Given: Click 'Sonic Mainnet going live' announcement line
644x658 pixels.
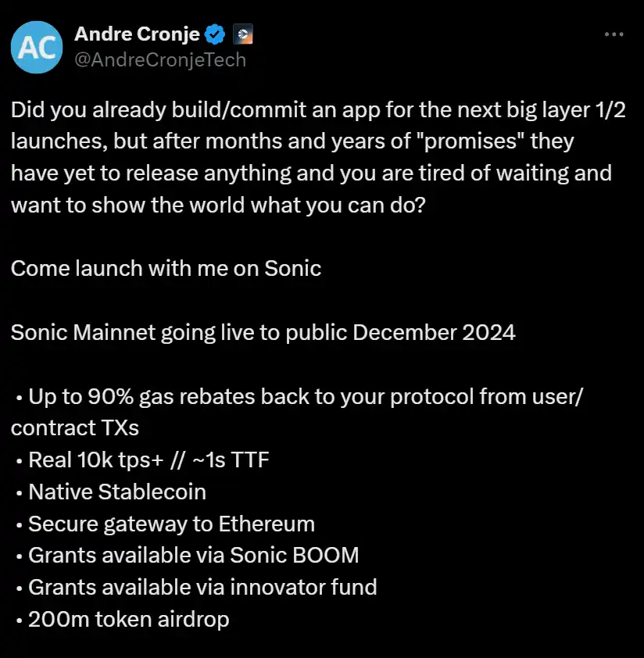Looking at the screenshot, I should click(263, 333).
